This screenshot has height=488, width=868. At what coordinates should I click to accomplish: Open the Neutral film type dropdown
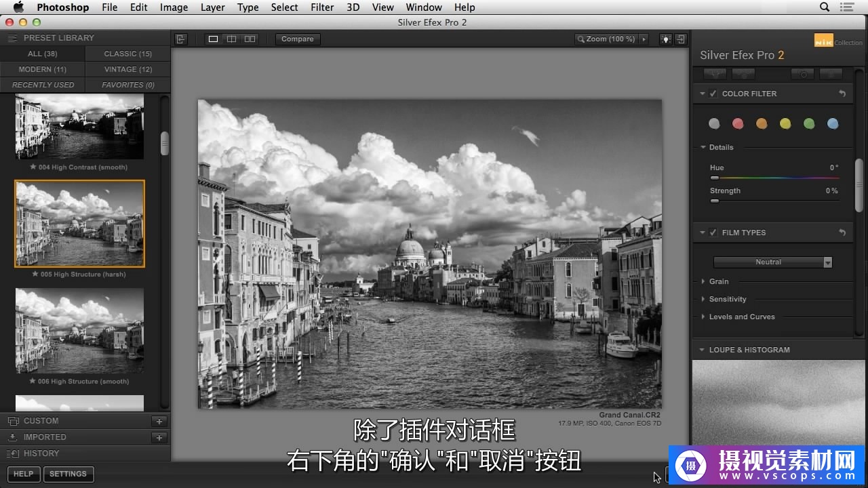772,262
